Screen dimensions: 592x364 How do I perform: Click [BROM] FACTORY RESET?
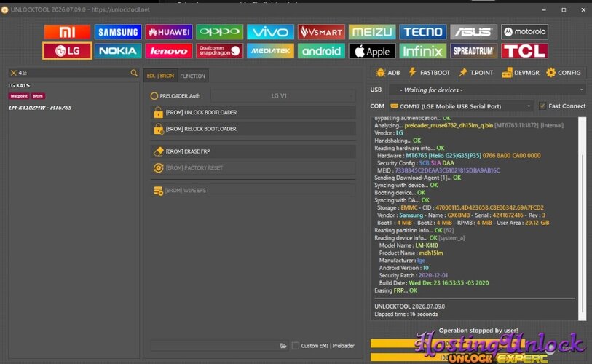253,167
